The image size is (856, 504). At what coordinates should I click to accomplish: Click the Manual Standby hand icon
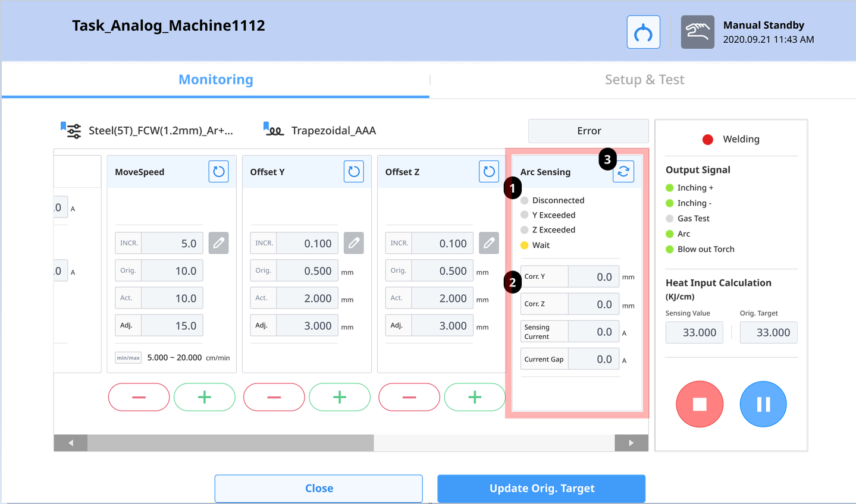[697, 32]
